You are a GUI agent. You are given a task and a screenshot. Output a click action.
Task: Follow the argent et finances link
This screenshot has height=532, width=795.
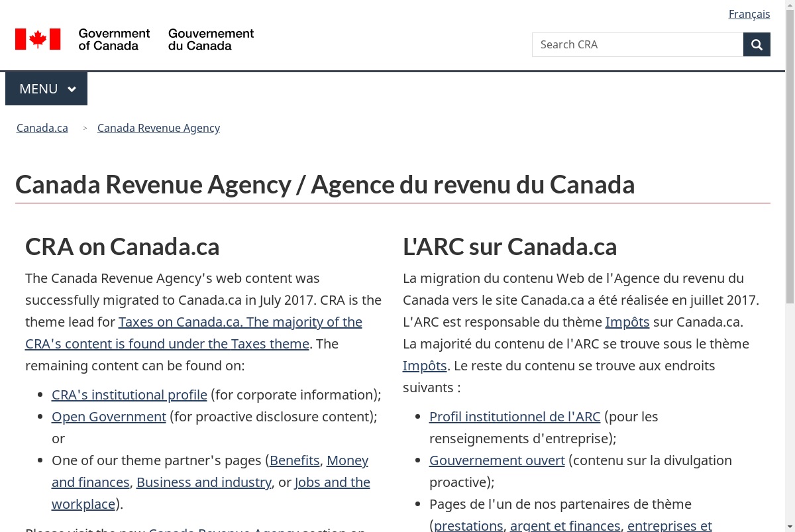click(565, 526)
